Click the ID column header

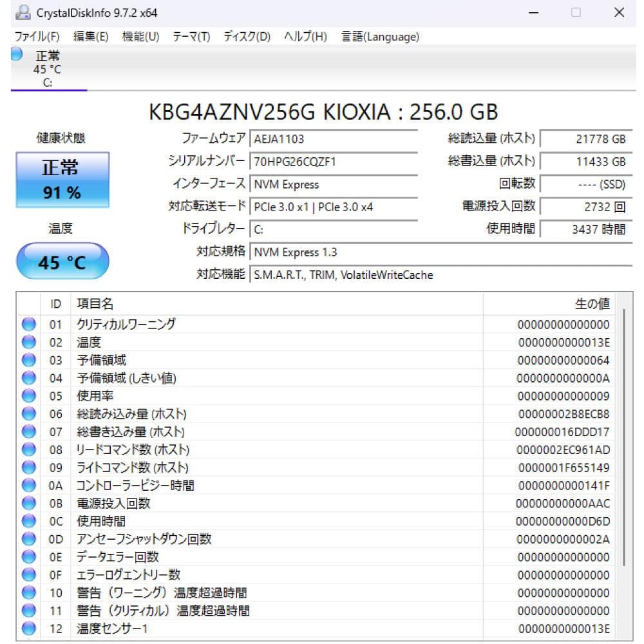point(56,304)
